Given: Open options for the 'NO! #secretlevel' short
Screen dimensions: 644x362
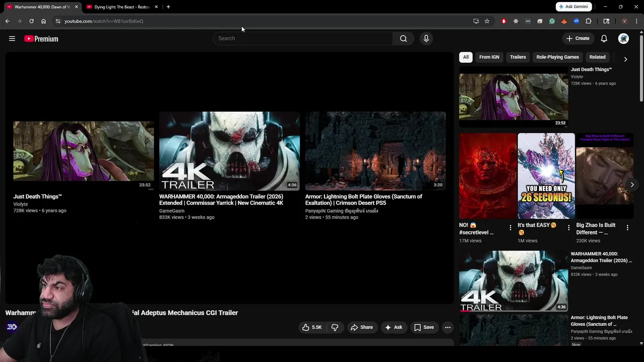Looking at the screenshot, I should click(x=510, y=228).
